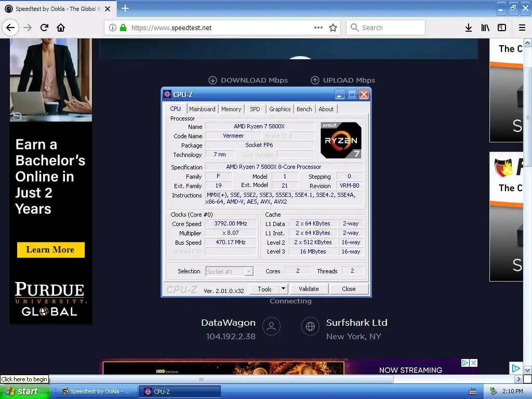The width and height of the screenshot is (532, 399).
Task: Click the horizontal scrollbar thumb
Action: (202, 379)
